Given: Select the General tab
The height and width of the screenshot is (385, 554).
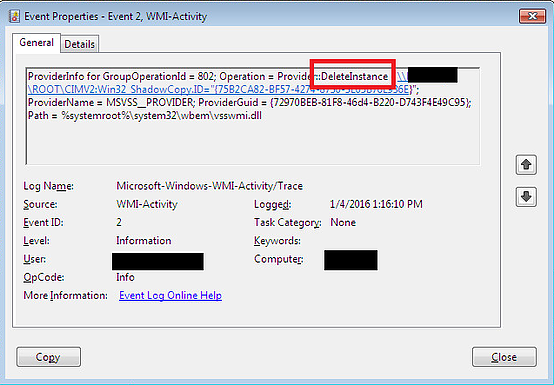Looking at the screenshot, I should [x=36, y=43].
